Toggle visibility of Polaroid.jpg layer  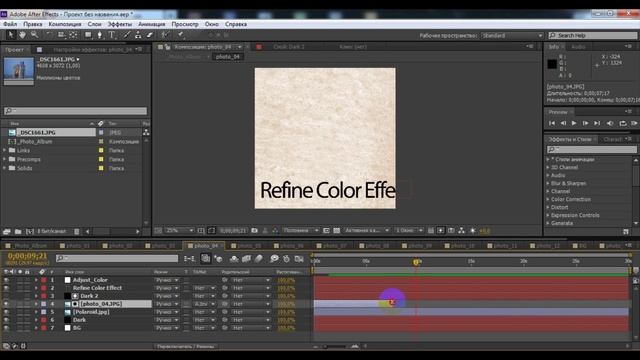(6, 312)
